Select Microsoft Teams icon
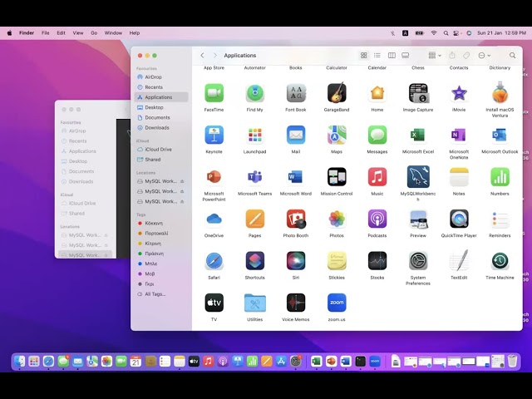532x399 pixels. click(x=255, y=177)
